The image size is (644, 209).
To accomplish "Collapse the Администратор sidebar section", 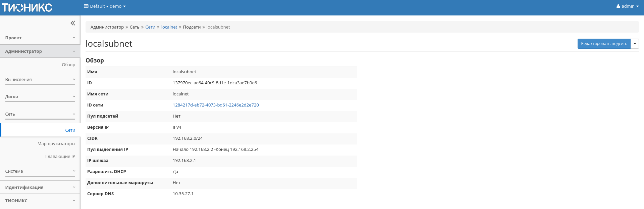I will coord(40,51).
